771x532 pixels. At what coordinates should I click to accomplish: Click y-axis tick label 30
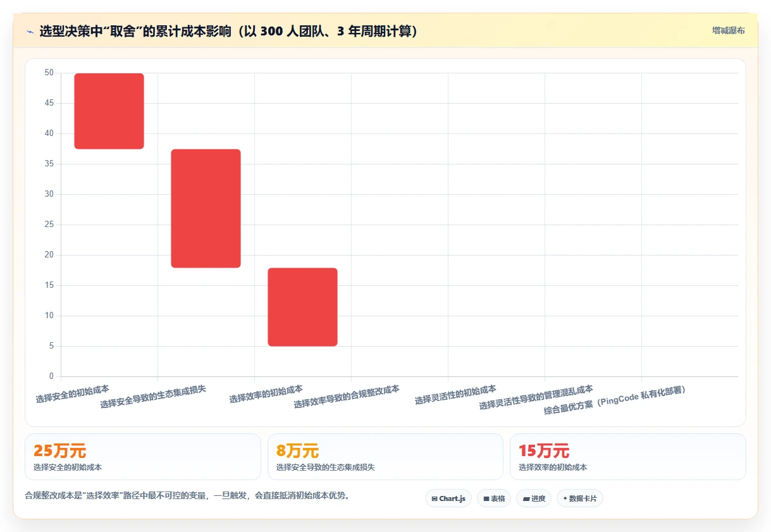[49, 194]
